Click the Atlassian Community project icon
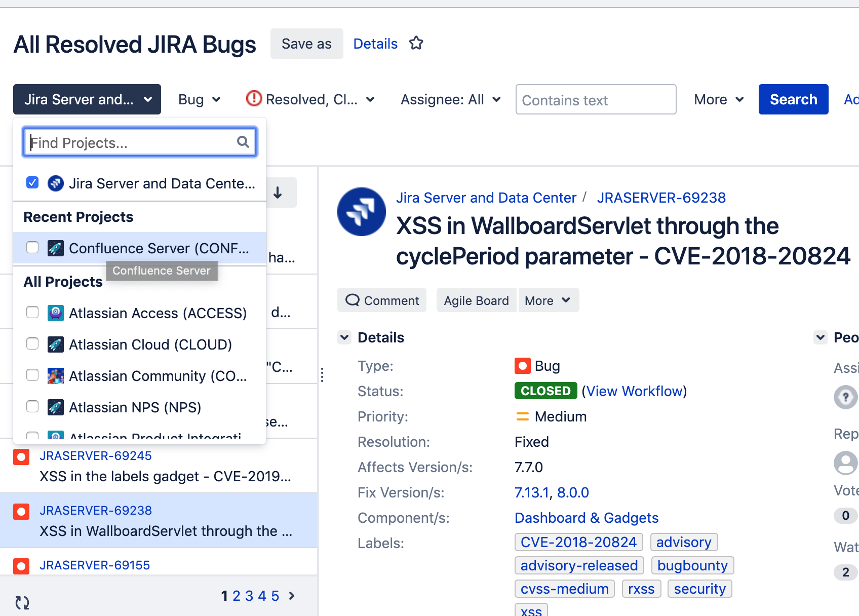859x616 pixels. 56,376
